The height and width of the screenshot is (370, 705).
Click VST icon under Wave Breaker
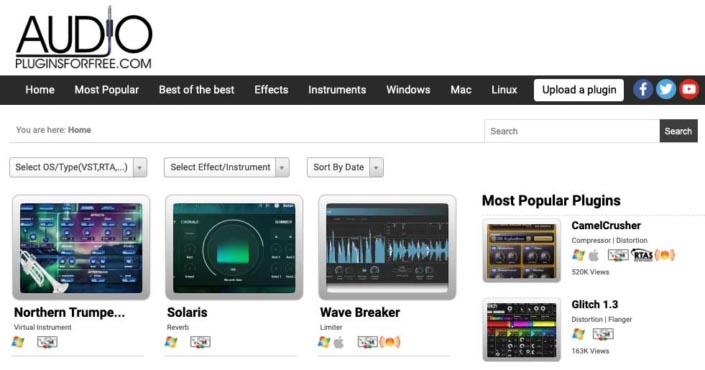click(368, 343)
